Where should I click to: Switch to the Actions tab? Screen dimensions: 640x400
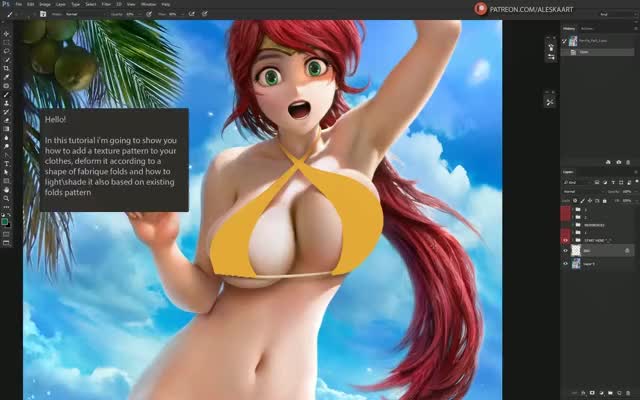(587, 29)
